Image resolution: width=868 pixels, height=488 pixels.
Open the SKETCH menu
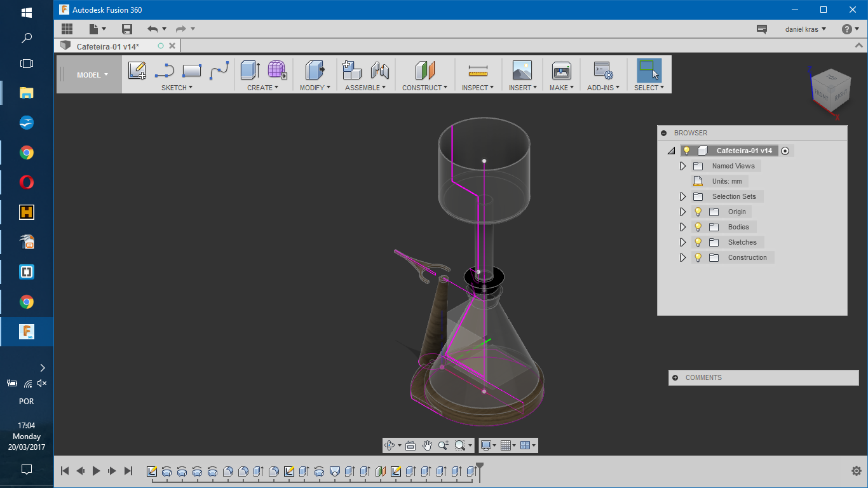click(x=177, y=88)
